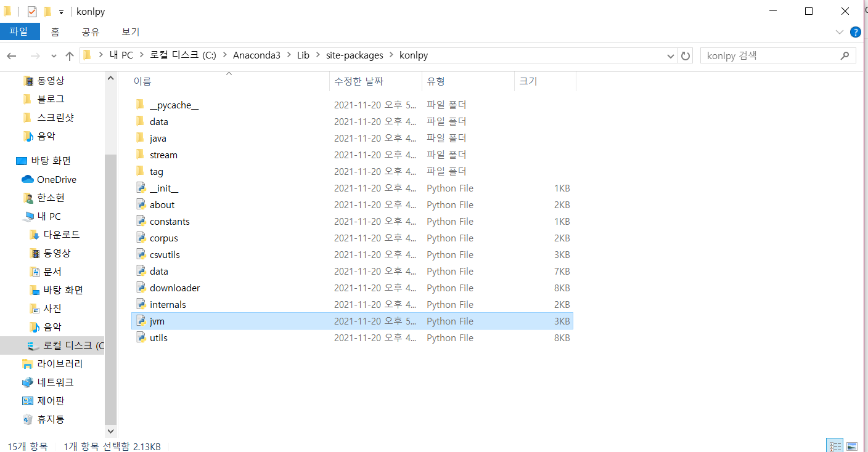The width and height of the screenshot is (868, 452).
Task: Refresh the current folder view
Action: (685, 55)
